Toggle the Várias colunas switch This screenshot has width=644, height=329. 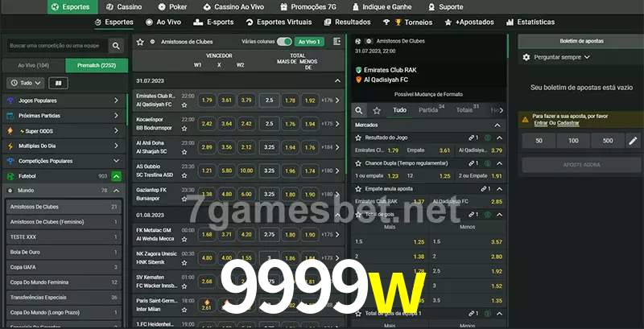(x=284, y=42)
